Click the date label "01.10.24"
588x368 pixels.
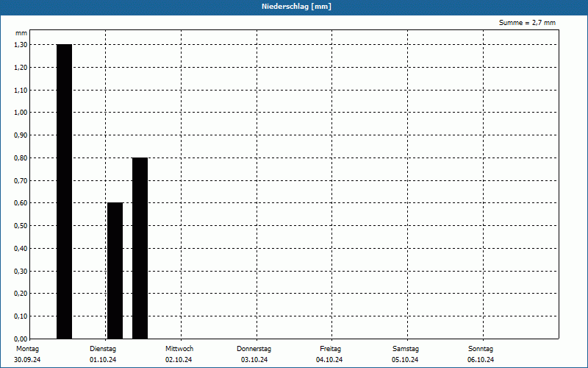[x=103, y=360]
